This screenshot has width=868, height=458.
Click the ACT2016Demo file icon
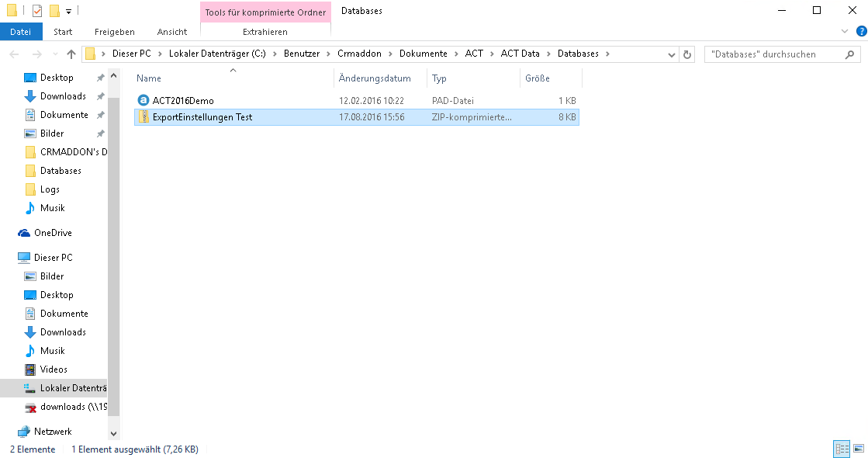(x=144, y=100)
